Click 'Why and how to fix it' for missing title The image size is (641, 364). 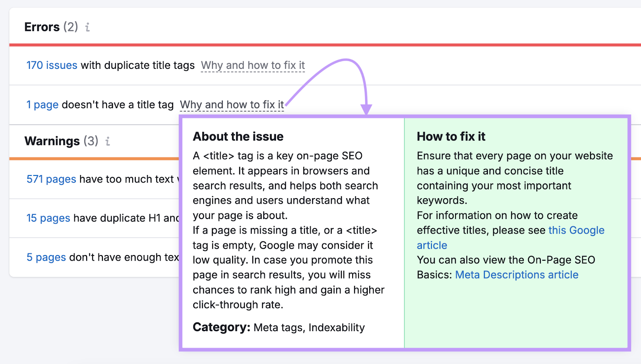(232, 104)
